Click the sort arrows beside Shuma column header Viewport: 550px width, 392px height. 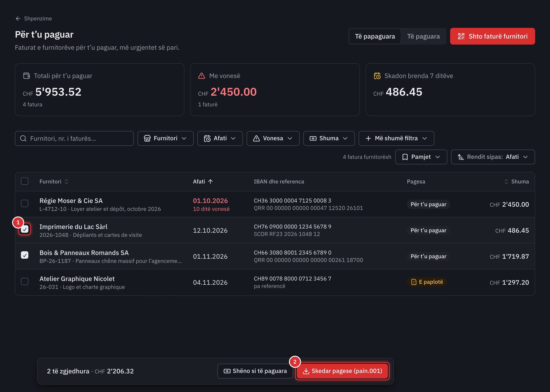tap(506, 182)
